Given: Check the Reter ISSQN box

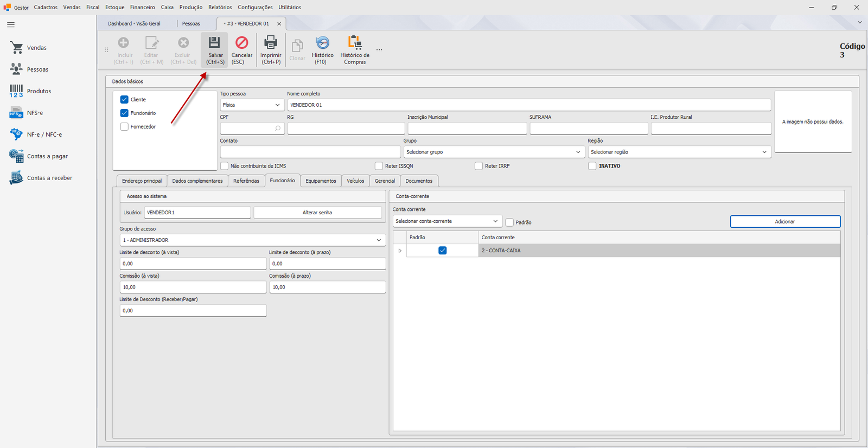Looking at the screenshot, I should pos(379,166).
